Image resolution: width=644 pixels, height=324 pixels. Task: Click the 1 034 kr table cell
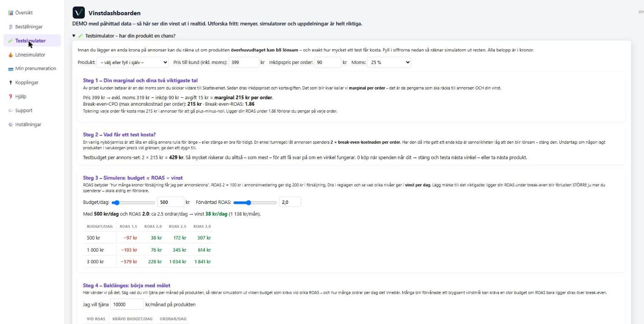[x=177, y=261]
